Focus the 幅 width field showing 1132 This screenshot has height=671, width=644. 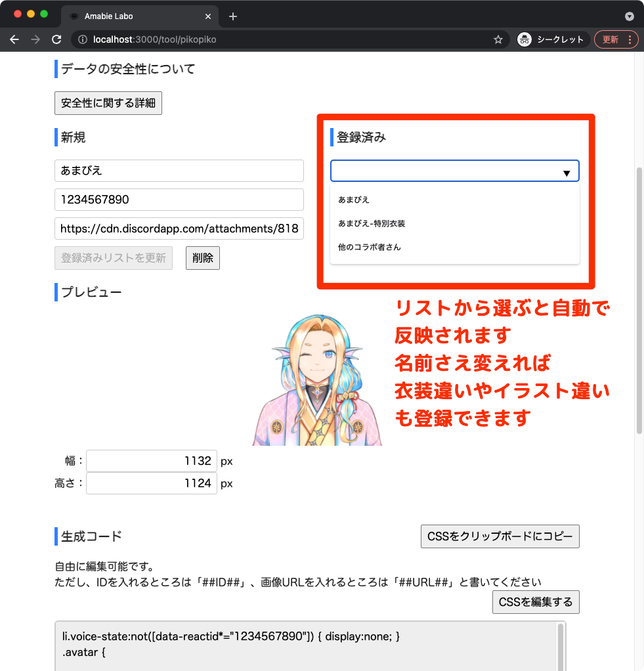152,461
